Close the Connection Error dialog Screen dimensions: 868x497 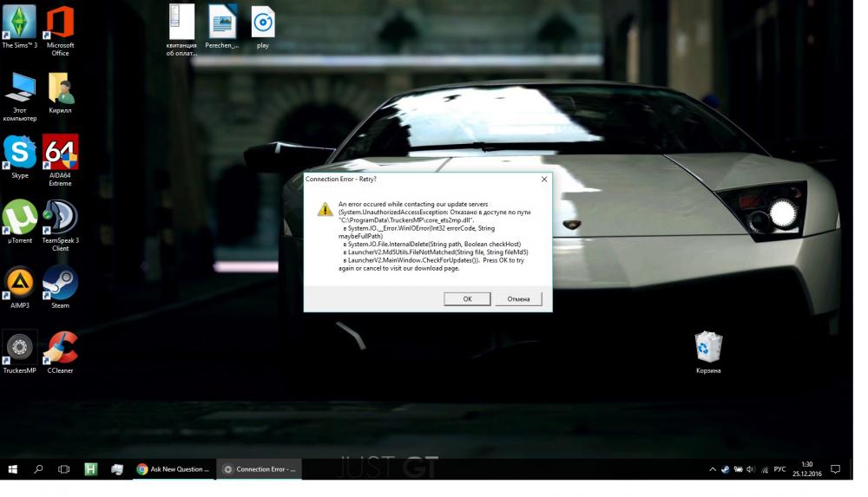coord(544,179)
